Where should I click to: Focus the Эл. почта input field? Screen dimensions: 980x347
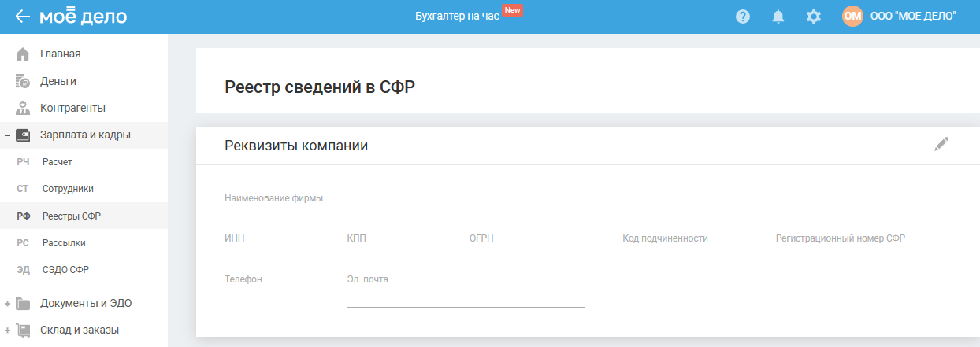point(466,297)
